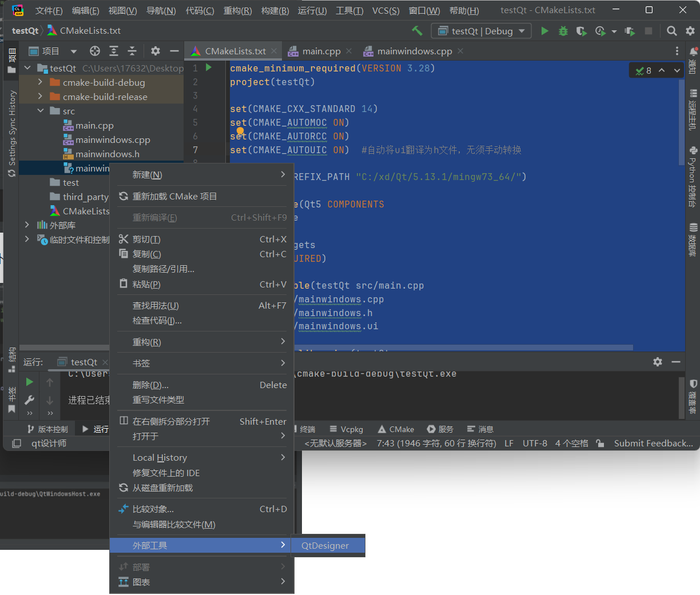Toggle read-only lock icon in status bar
This screenshot has height=595, width=700.
pos(600,444)
